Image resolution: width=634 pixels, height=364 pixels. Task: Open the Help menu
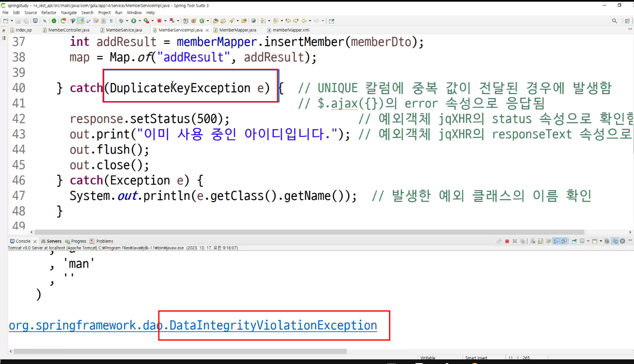pyautogui.click(x=150, y=13)
